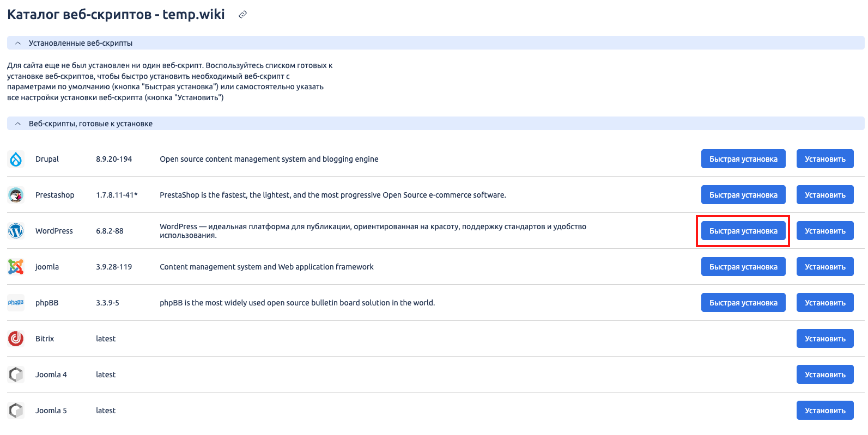
Task: Select the Bitrix name text
Action: [x=45, y=339]
